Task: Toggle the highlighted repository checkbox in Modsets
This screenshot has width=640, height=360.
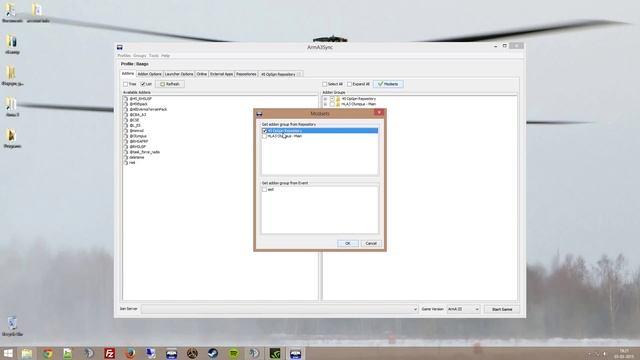Action: click(264, 131)
